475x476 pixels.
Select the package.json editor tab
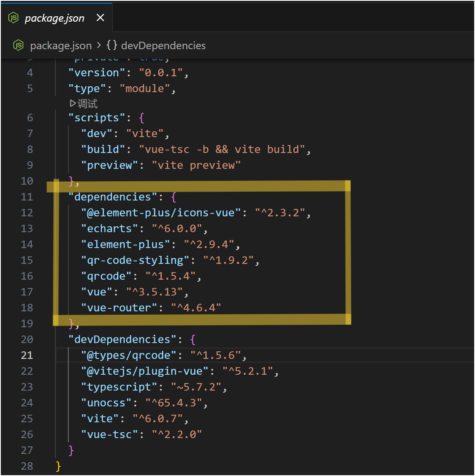click(x=56, y=18)
